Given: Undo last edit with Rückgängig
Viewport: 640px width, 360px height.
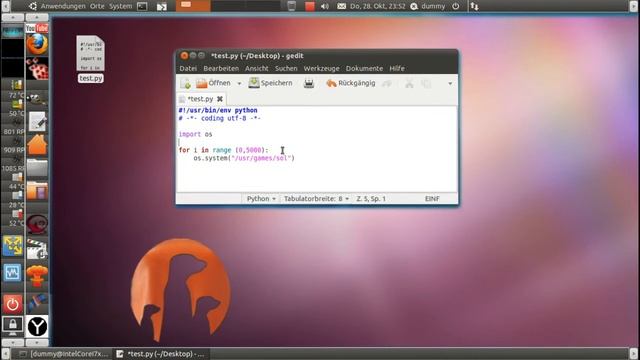Looking at the screenshot, I should [x=351, y=83].
